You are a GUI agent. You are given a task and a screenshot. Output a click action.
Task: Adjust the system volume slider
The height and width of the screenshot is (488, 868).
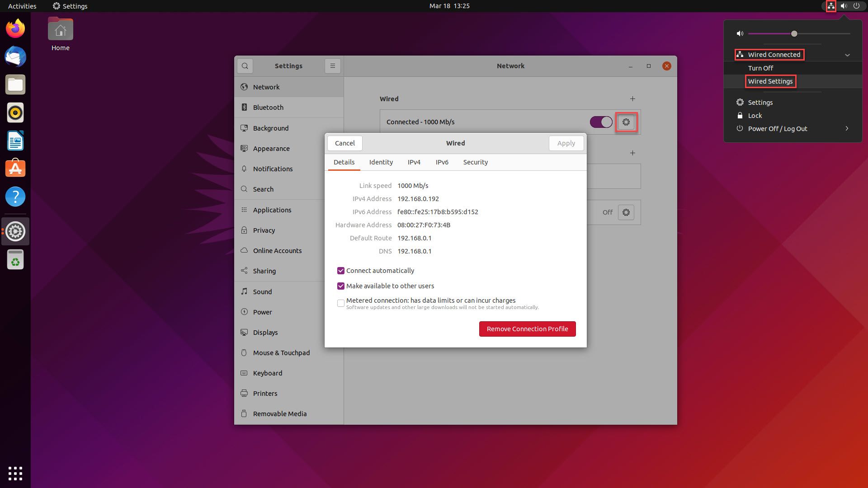(x=793, y=33)
